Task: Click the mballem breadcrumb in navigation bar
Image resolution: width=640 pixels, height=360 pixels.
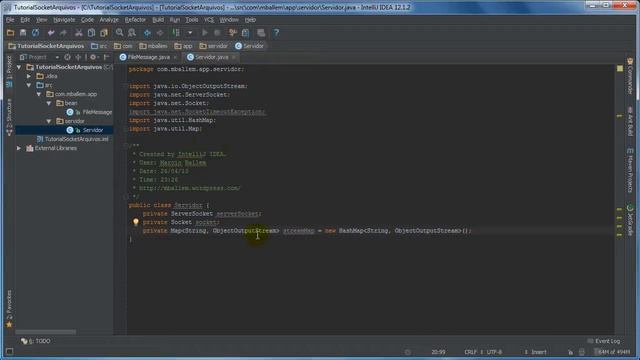Action: pyautogui.click(x=153, y=46)
